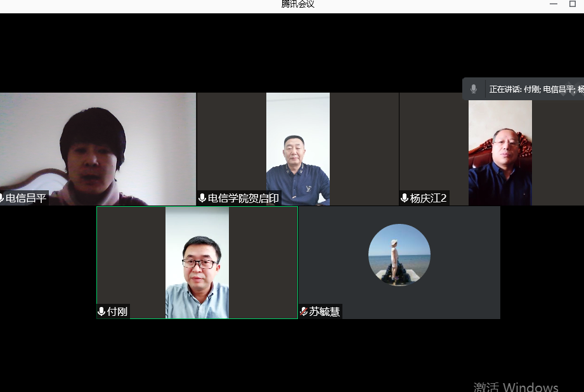Click the 正在讲话 speaker list text
Image resolution: width=584 pixels, height=392 pixels.
[536, 89]
